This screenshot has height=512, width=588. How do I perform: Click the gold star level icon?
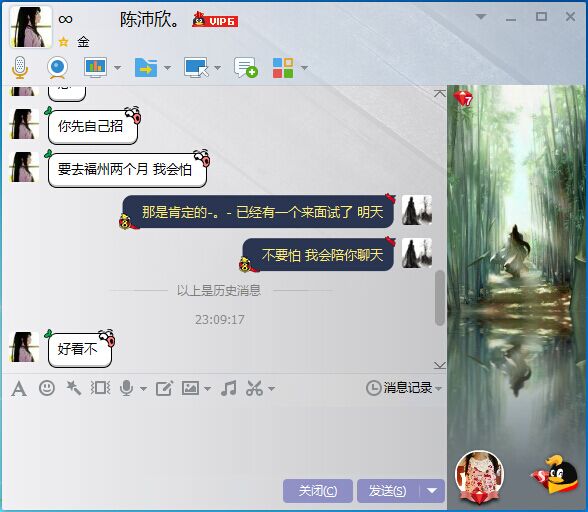(x=63, y=42)
